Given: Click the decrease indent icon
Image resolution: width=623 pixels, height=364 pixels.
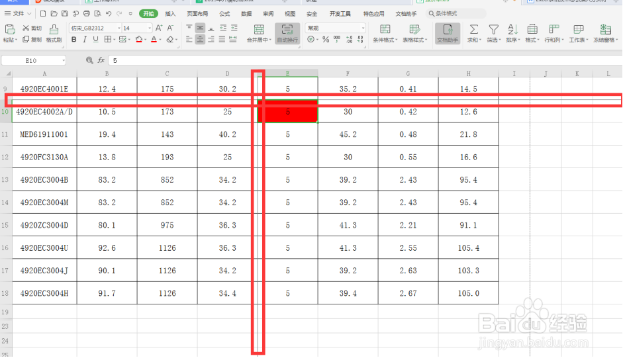Looking at the screenshot, I should 223,27.
